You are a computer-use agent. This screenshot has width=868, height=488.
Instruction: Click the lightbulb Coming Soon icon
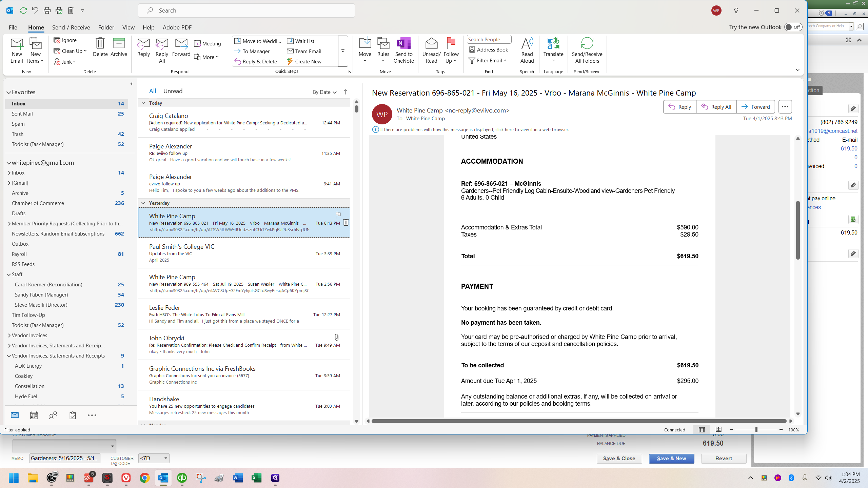coord(736,11)
